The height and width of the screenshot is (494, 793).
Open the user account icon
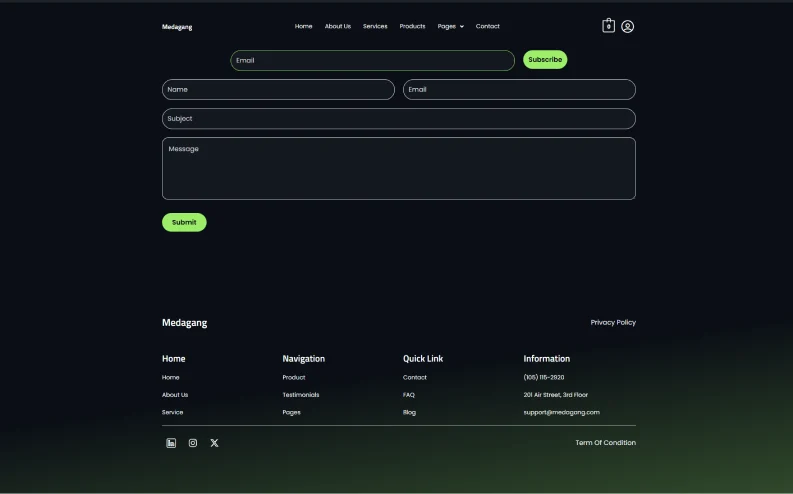pyautogui.click(x=628, y=26)
